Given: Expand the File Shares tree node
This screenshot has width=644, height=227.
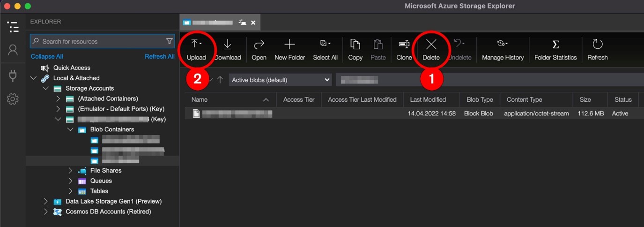Looking at the screenshot, I should [70, 171].
